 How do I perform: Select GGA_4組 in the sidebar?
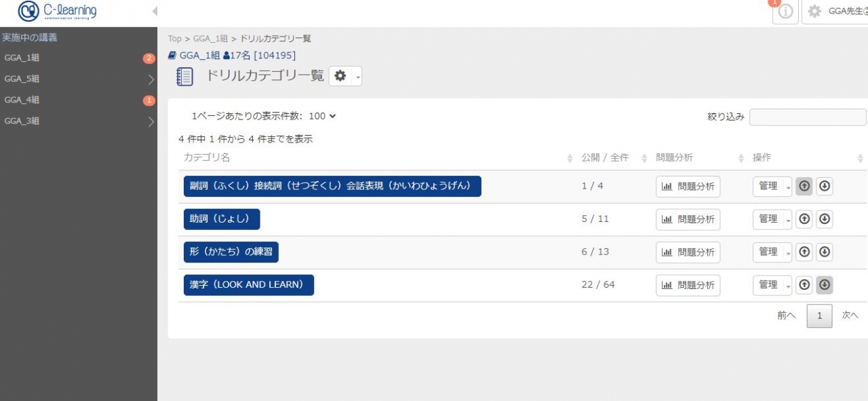(22, 100)
